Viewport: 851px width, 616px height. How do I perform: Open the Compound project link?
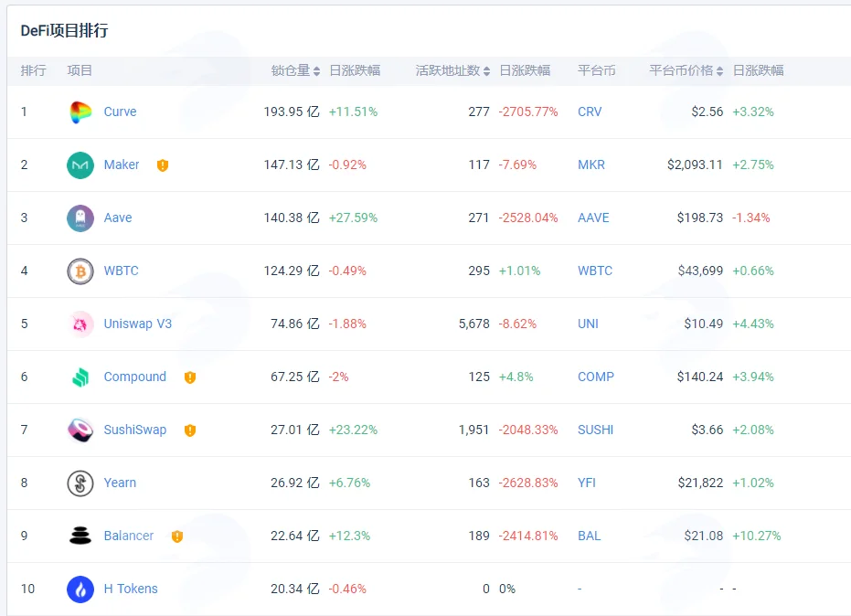coord(135,377)
